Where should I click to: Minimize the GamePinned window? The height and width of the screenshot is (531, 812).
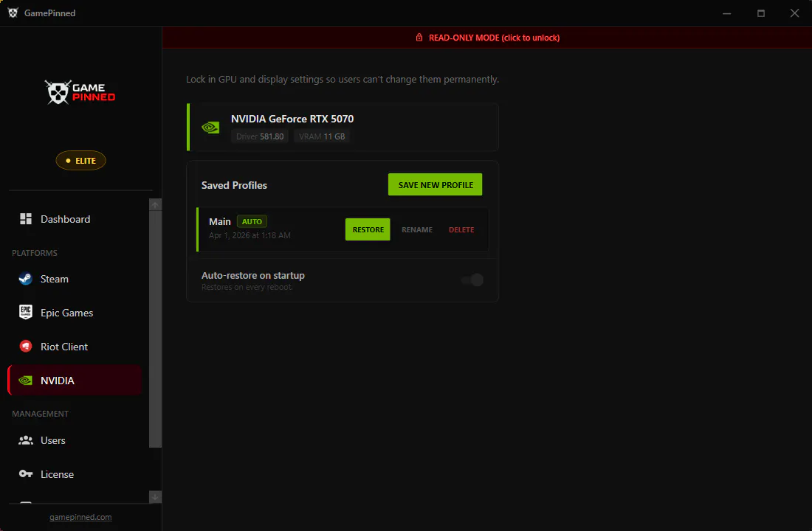click(x=727, y=13)
